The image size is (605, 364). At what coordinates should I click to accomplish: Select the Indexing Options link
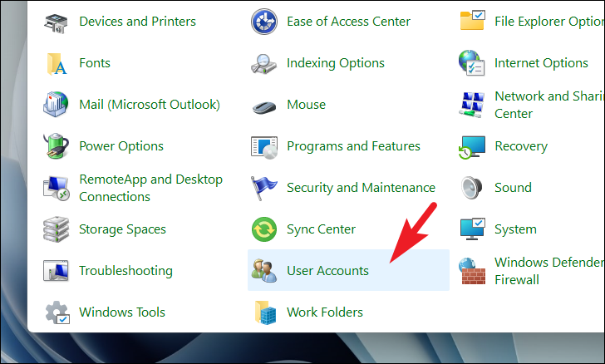pyautogui.click(x=336, y=63)
